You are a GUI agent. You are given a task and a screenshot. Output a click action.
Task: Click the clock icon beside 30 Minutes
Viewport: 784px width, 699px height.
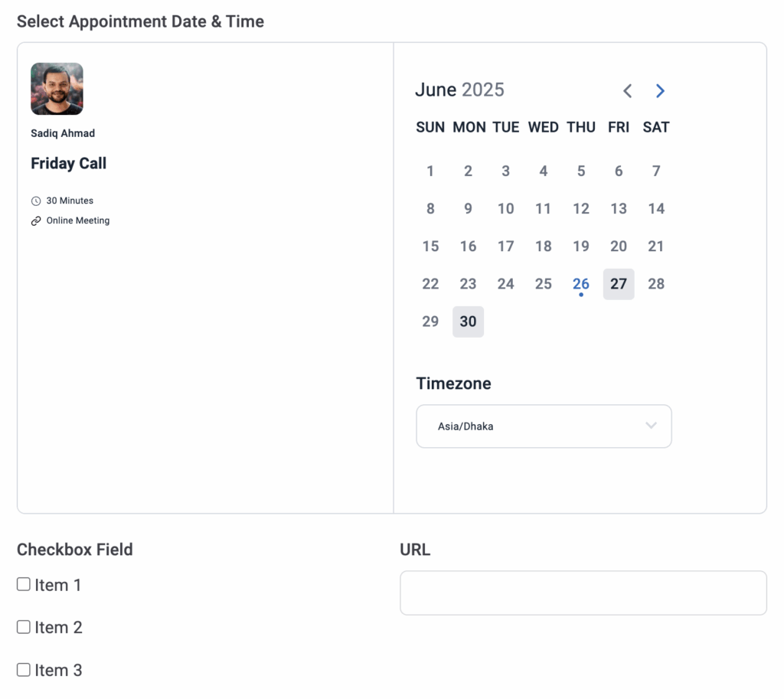click(x=35, y=200)
